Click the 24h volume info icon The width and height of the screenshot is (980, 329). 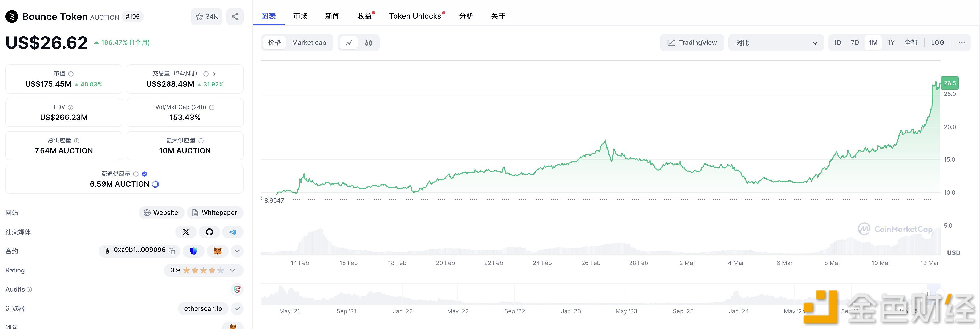(x=206, y=74)
